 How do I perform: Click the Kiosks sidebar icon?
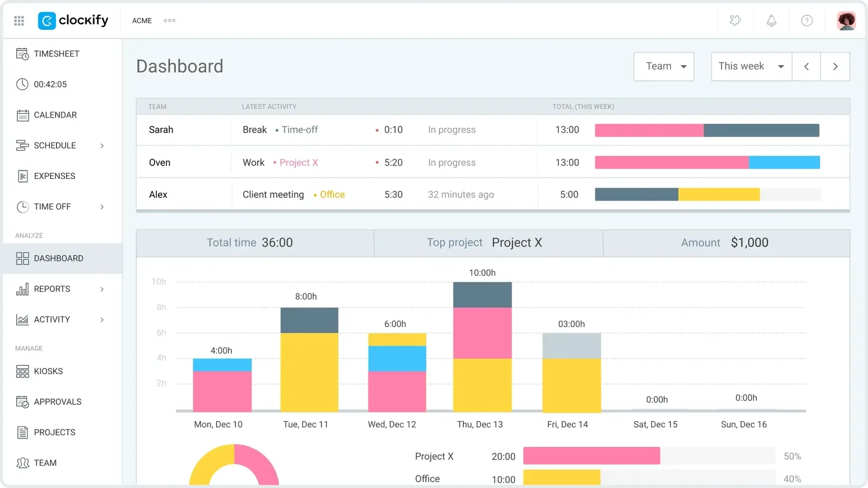[22, 371]
